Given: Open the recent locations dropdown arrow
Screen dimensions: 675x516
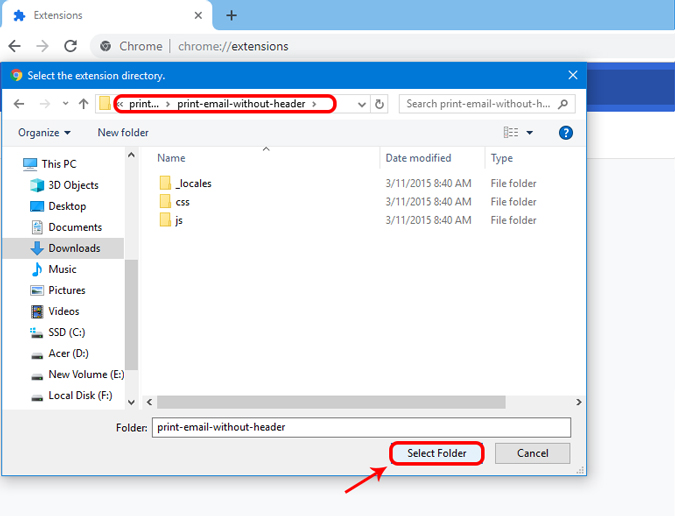Looking at the screenshot, I should point(65,104).
